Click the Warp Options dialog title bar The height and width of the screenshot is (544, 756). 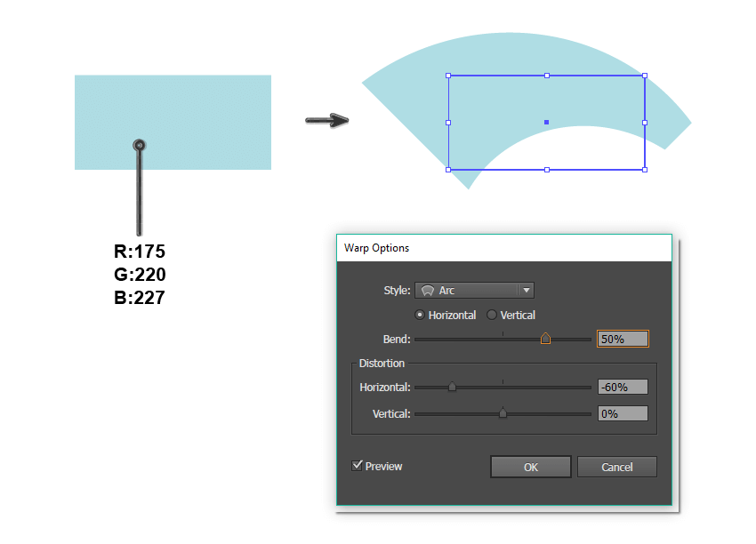[x=503, y=248]
